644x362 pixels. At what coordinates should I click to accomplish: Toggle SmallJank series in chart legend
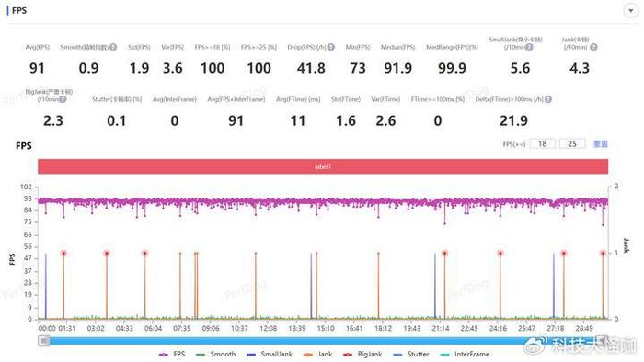(x=270, y=355)
